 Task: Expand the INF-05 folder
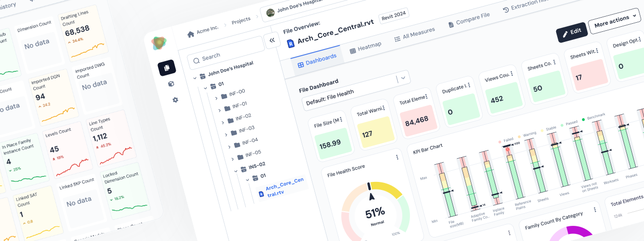point(232,158)
